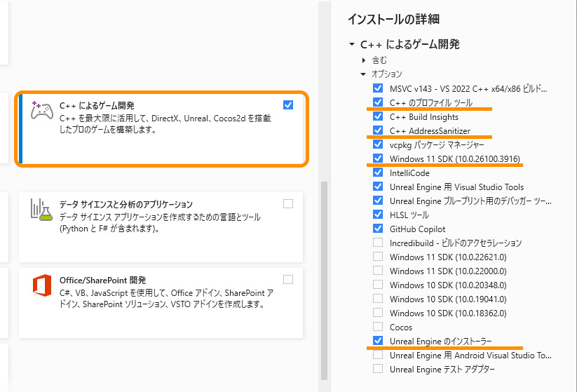Viewport: 577px width, 392px height.
Task: Click the IntelliCode option label
Action: coord(409,173)
